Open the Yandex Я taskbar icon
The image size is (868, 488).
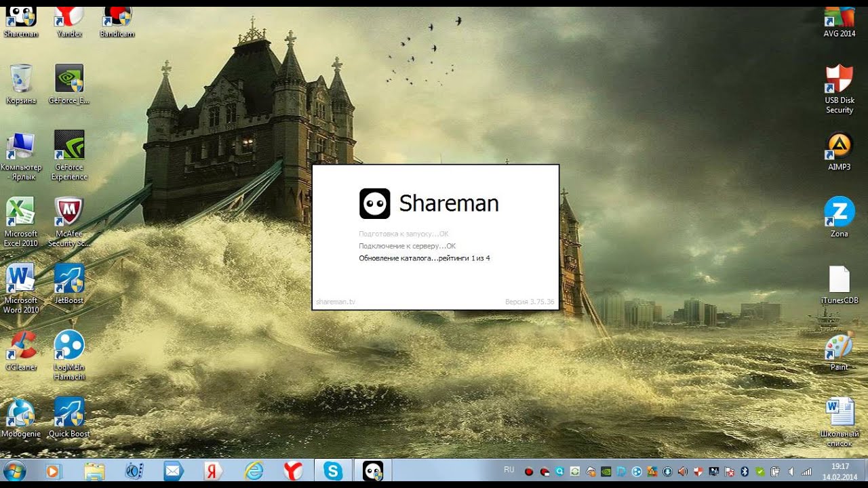tap(214, 470)
